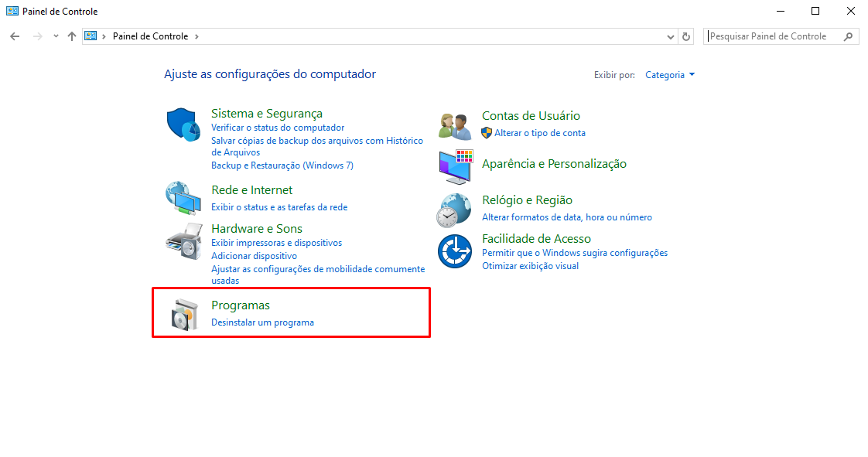Click the forward navigation arrow
Screen dimensions: 868x457
pyautogui.click(x=37, y=36)
